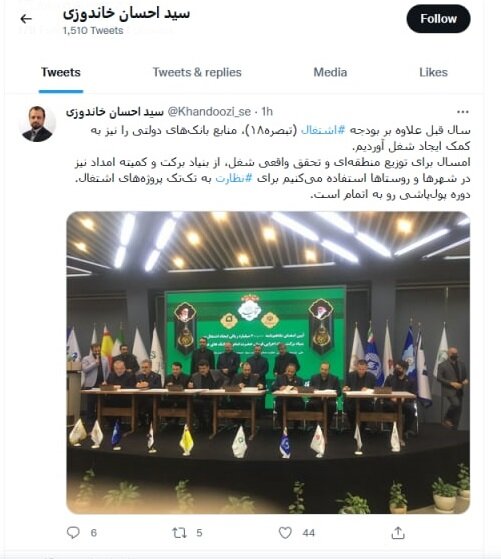Open the Tweets & replies tab

[197, 72]
